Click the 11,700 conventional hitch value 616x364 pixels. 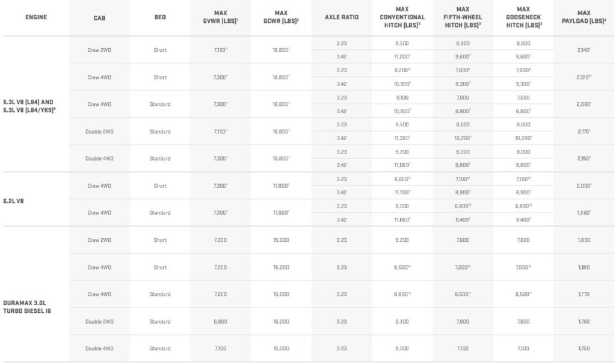click(x=402, y=192)
